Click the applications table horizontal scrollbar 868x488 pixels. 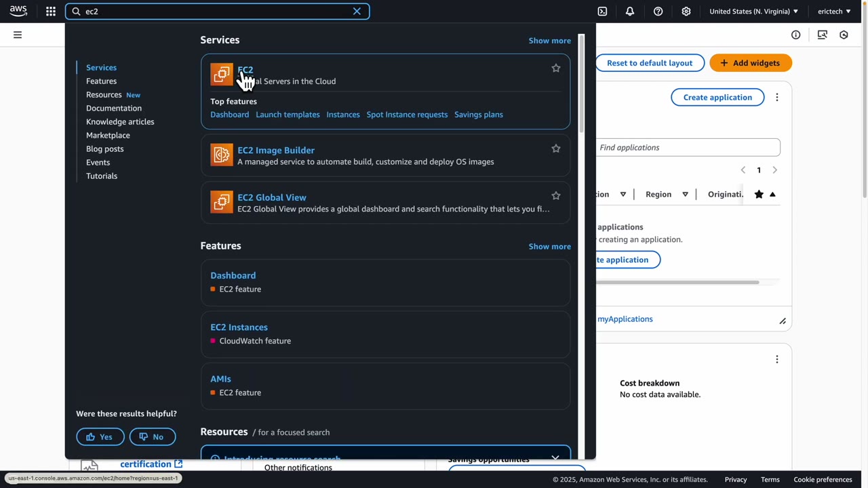coord(678,282)
